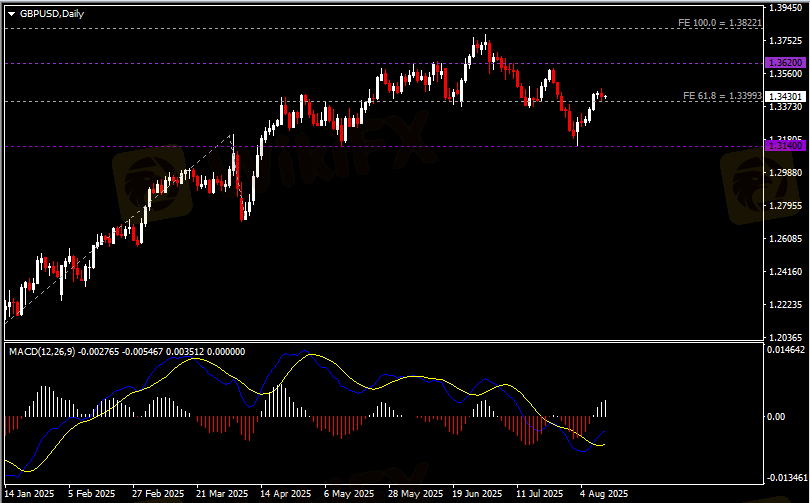Viewport: 810px width, 503px height.
Task: Click the 21 Mar 2025 date label
Action: pyautogui.click(x=222, y=494)
